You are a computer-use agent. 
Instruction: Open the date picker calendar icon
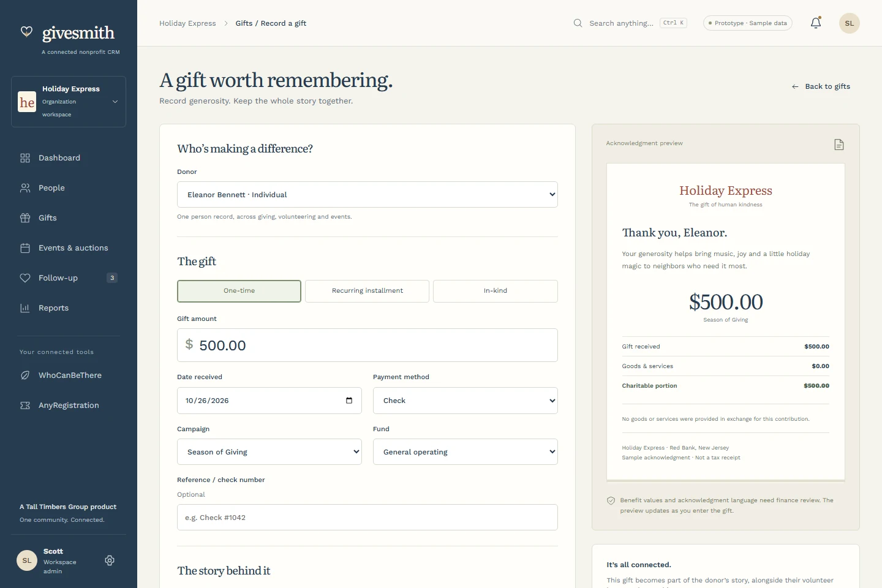[349, 401]
